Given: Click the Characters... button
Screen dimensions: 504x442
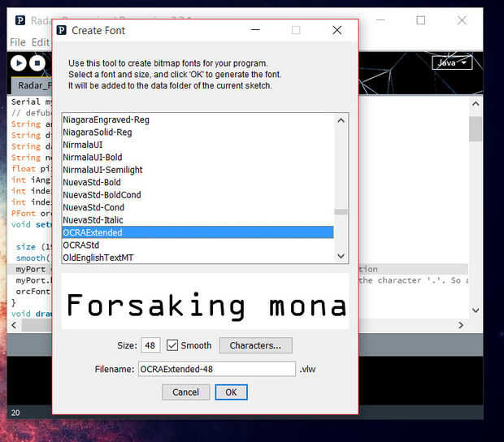Looking at the screenshot, I should (255, 345).
